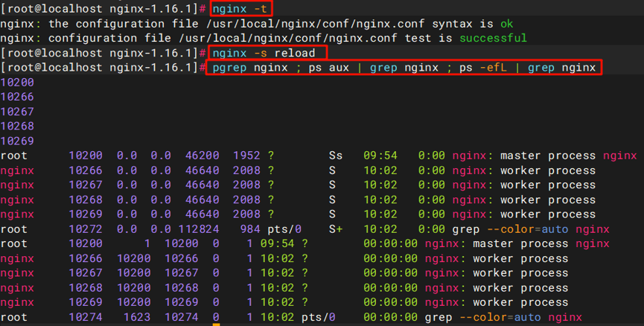This screenshot has width=644, height=326.
Task: Select standalone pgrep output line "10268"
Action: [17, 126]
